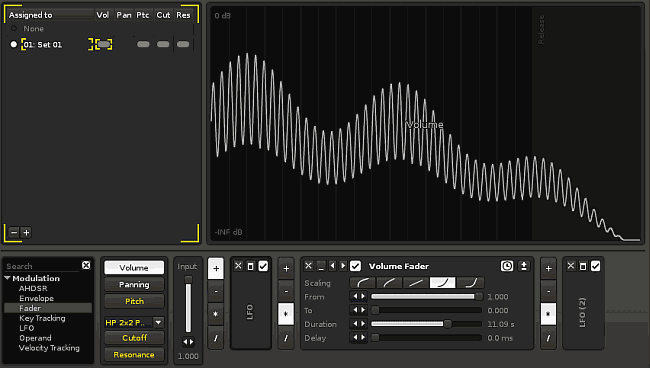Viewport: 650px width, 368px height.
Task: Adjust the To value with its arrow stepper
Action: pyautogui.click(x=359, y=310)
